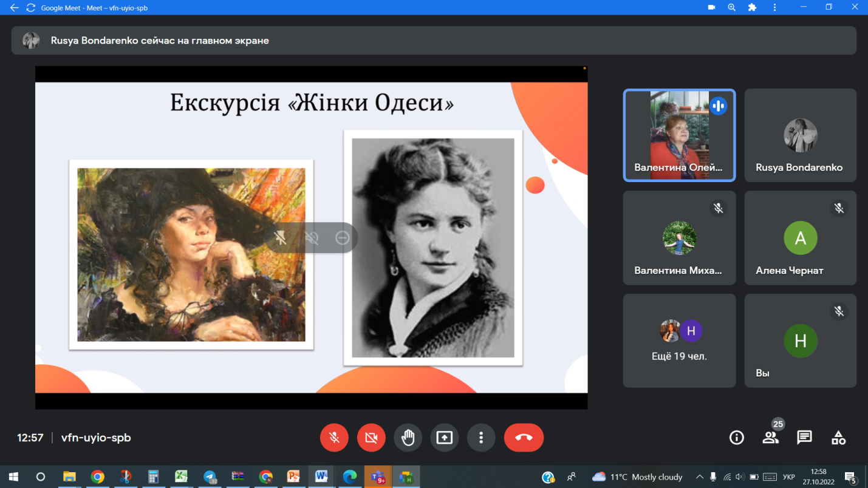Remove presentation using the minus circle icon
This screenshot has height=488, width=868.
tap(343, 238)
